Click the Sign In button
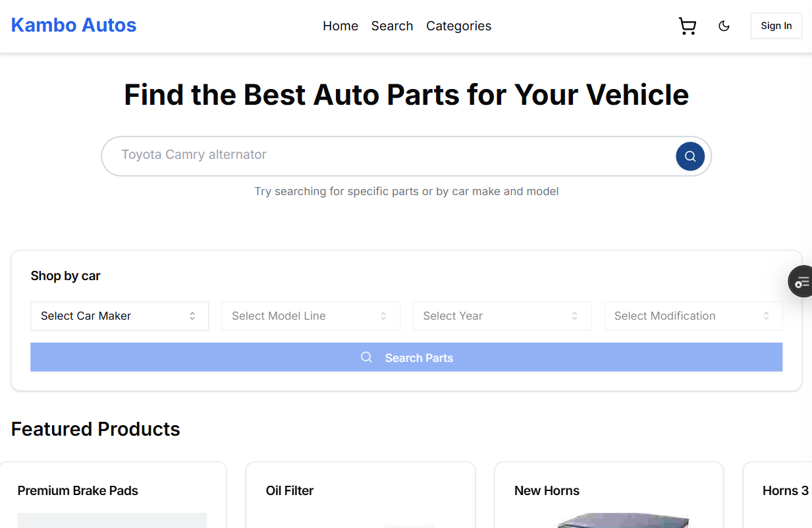The width and height of the screenshot is (812, 528). click(776, 26)
